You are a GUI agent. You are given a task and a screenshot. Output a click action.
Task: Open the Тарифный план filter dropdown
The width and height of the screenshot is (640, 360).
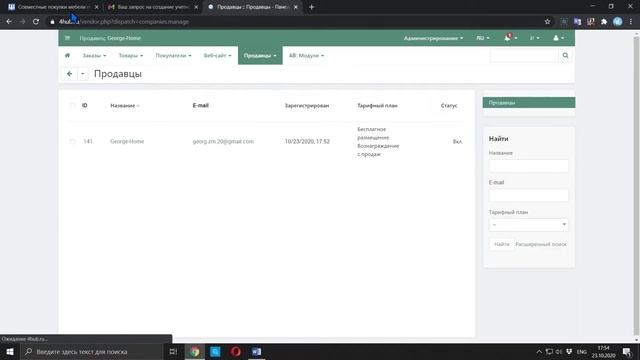tap(528, 224)
